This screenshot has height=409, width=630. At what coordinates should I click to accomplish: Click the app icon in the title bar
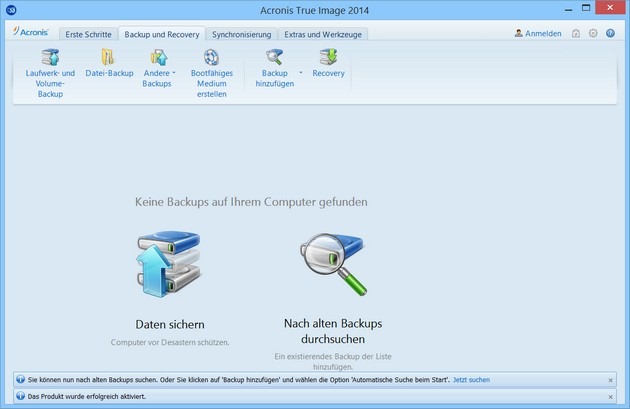(11, 10)
